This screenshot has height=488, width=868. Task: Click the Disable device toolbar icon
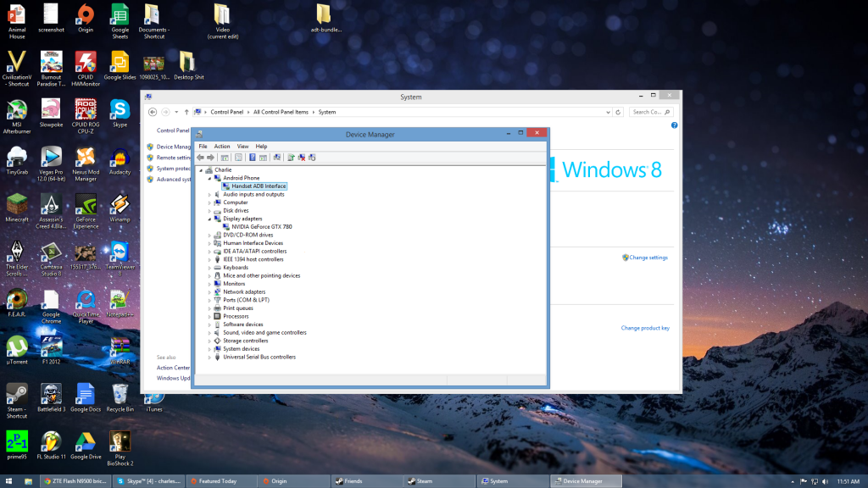312,158
